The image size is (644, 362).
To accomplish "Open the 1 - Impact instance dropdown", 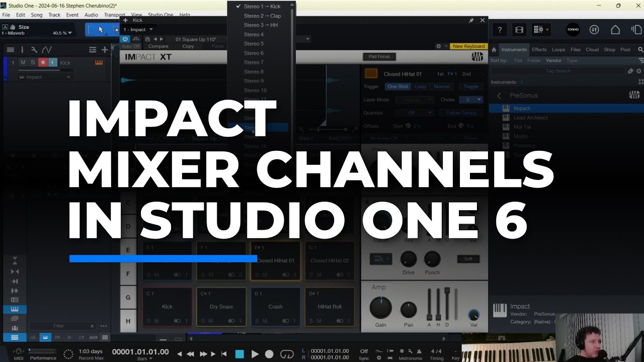I will [138, 30].
